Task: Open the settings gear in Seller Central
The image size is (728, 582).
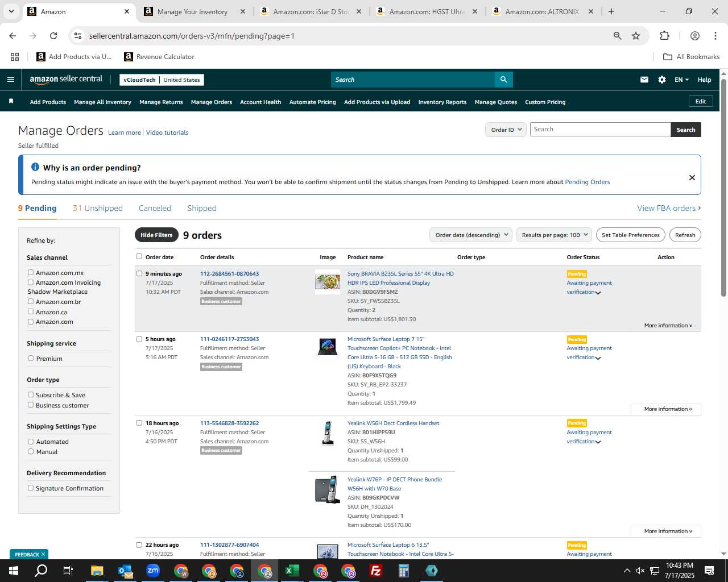Action: click(x=662, y=80)
